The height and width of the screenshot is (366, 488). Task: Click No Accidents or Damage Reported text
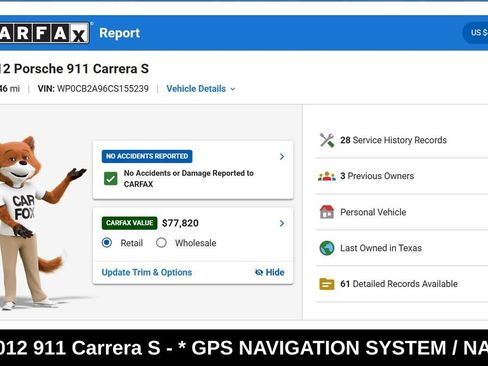coord(189,178)
